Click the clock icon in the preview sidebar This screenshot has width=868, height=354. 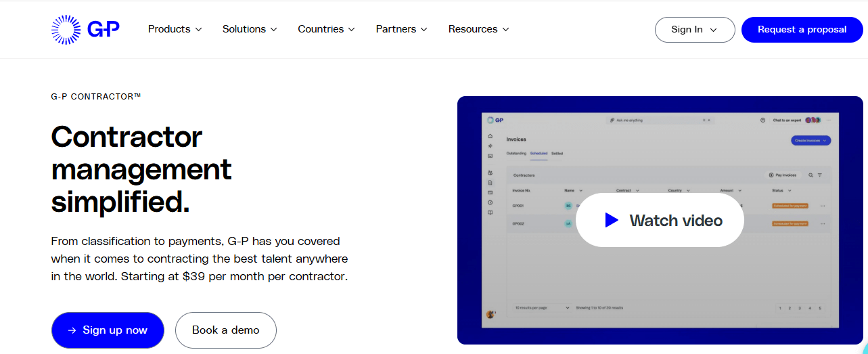(490, 202)
